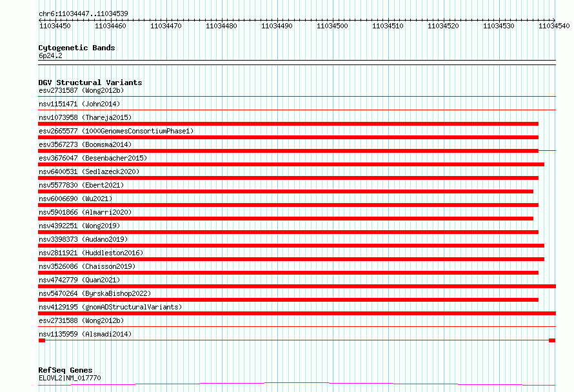Click variant label nsv3526086 (Chaisson2019)
The width and height of the screenshot is (574, 392).
(x=87, y=266)
